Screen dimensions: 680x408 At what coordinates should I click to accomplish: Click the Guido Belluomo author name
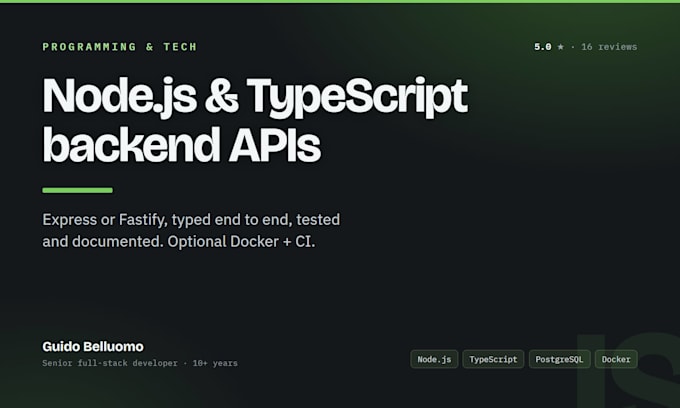(93, 346)
